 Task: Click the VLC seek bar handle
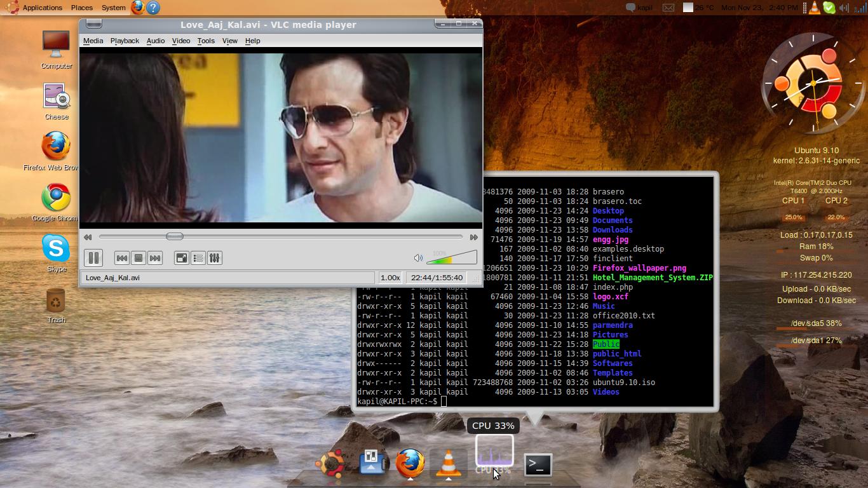click(175, 236)
